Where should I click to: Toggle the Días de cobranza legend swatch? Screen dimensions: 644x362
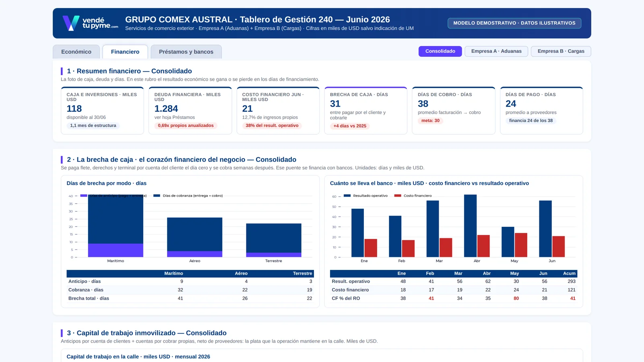coord(157,195)
